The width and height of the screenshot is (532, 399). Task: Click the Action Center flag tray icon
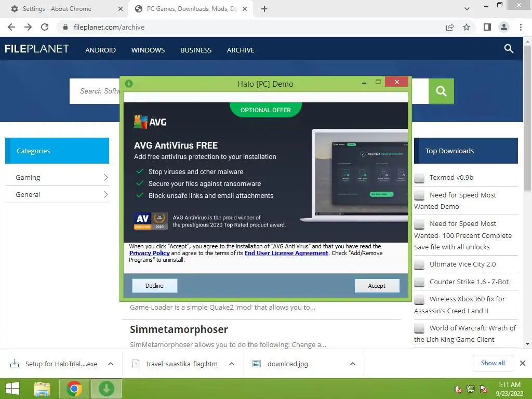(x=483, y=389)
